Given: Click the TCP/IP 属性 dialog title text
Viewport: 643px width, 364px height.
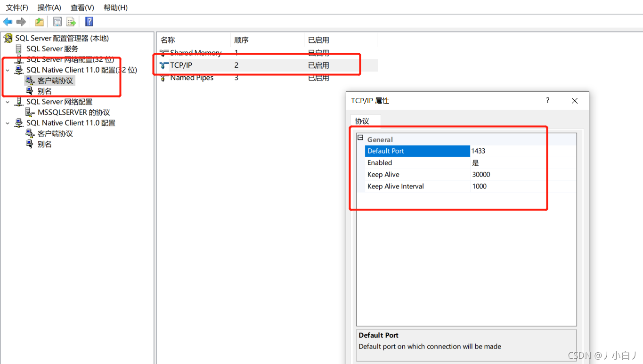Looking at the screenshot, I should click(370, 101).
